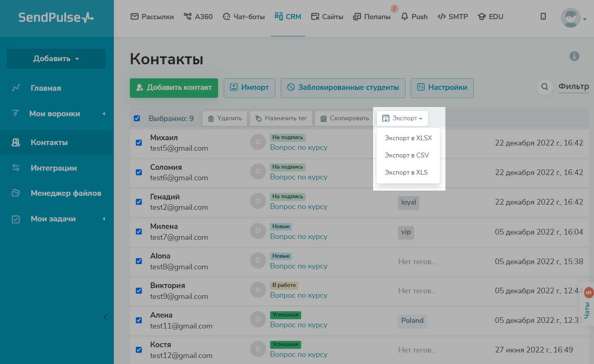Uncheck the Виктория contact checkbox
Image resolution: width=594 pixels, height=364 pixels.
tap(139, 290)
